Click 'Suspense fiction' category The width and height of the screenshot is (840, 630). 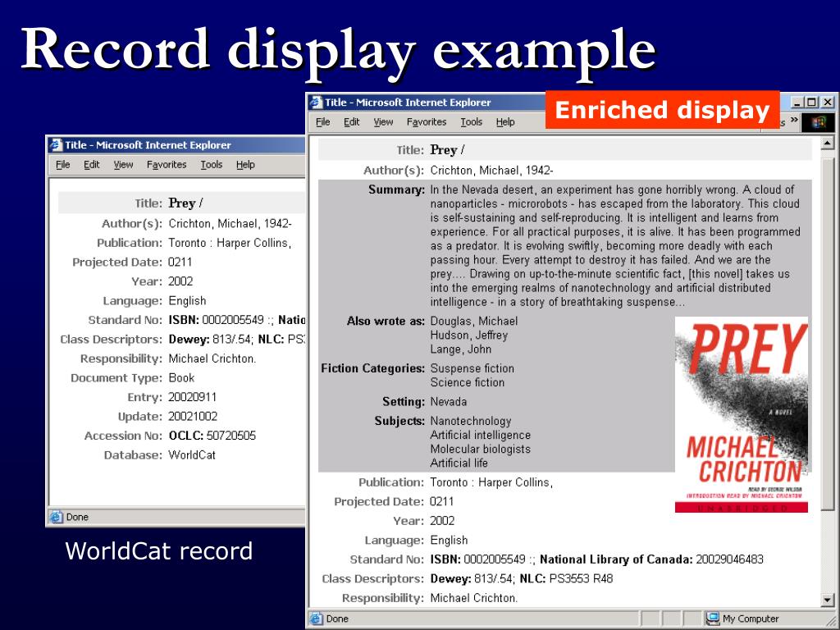pyautogui.click(x=472, y=368)
